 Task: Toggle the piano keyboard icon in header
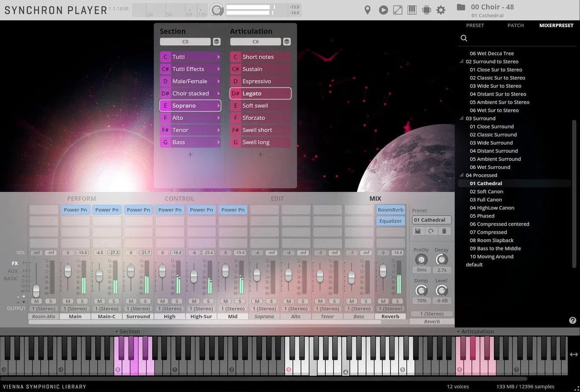[x=412, y=10]
